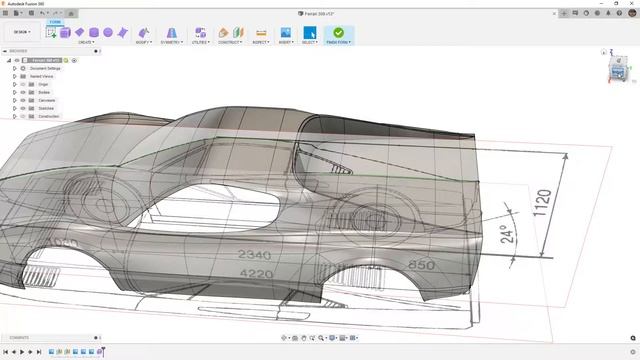Expand the Construction folder
640x360 pixels.
15,116
